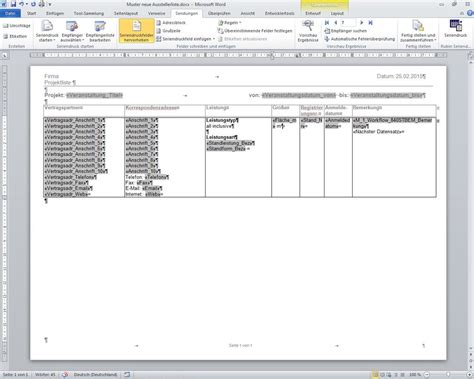Screen dimensions: 474x379
Task: Switch to the Ansicht tab
Action: (x=248, y=13)
